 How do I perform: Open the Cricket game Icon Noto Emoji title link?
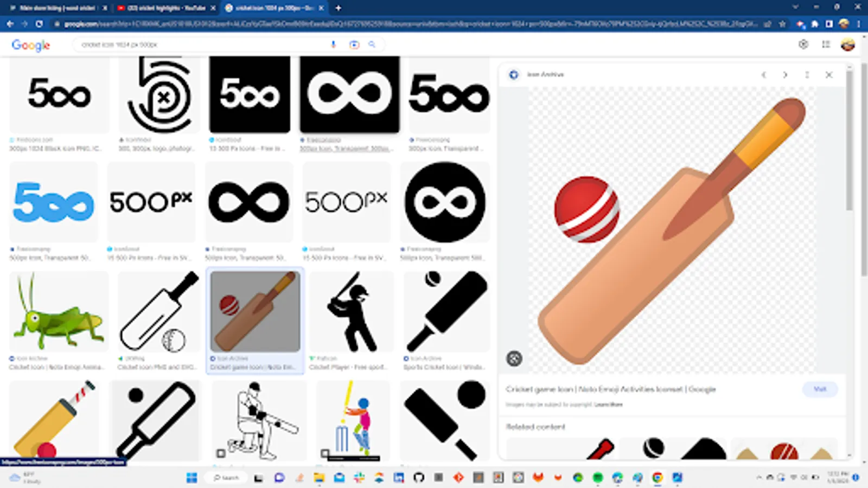(611, 389)
